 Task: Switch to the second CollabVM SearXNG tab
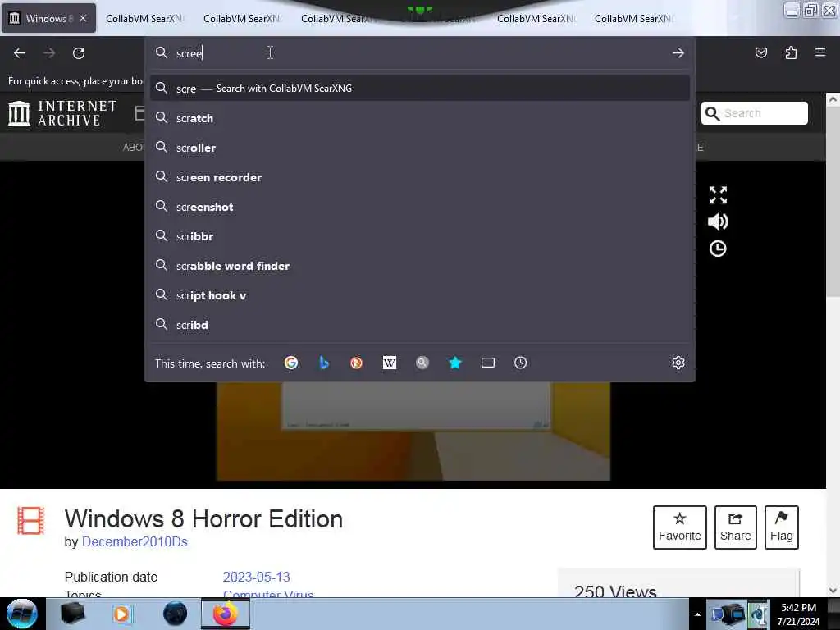pyautogui.click(x=242, y=18)
